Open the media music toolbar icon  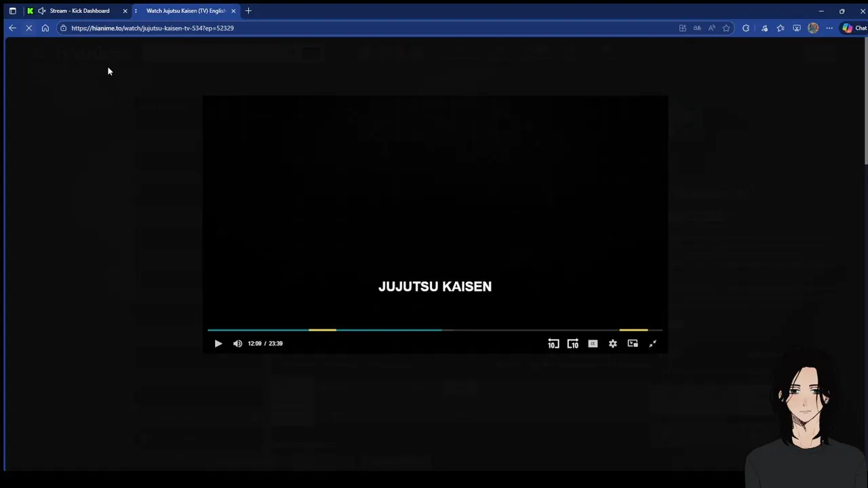[x=764, y=28]
